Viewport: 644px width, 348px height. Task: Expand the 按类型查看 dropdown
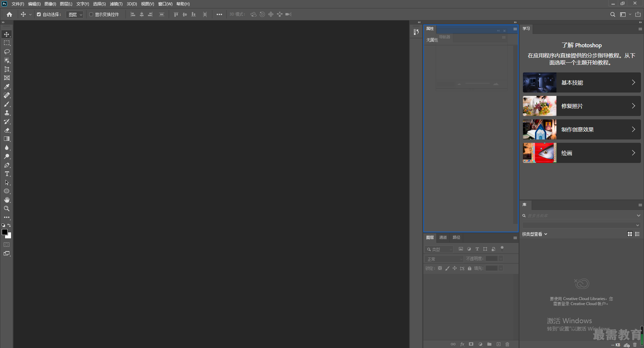point(535,234)
